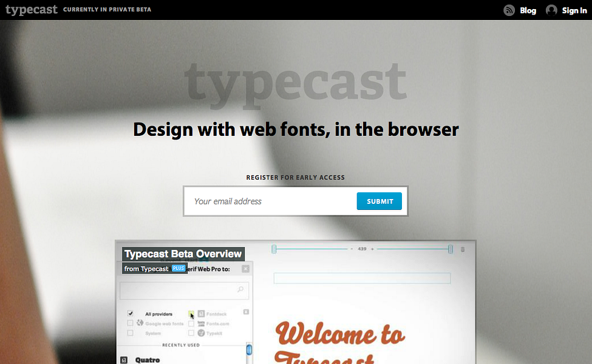Click the small typecast logo in top bar
This screenshot has height=364, width=592.
(x=32, y=10)
